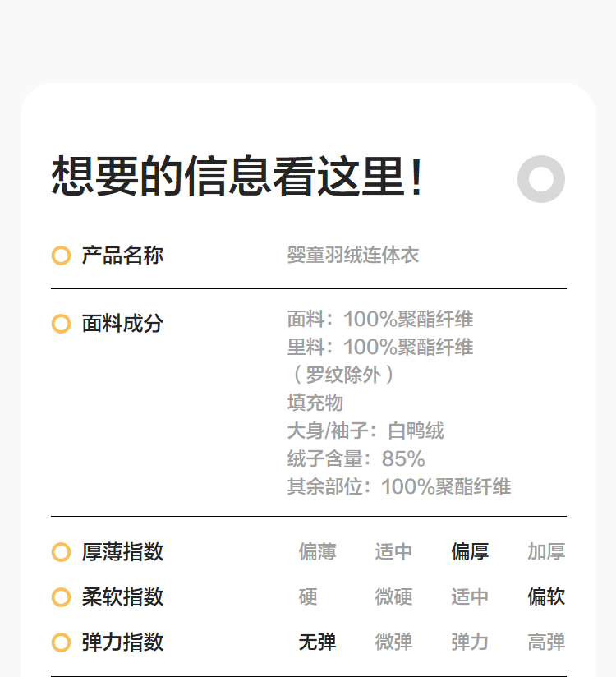
Task: Choose 偏软 softness option
Action: click(546, 597)
